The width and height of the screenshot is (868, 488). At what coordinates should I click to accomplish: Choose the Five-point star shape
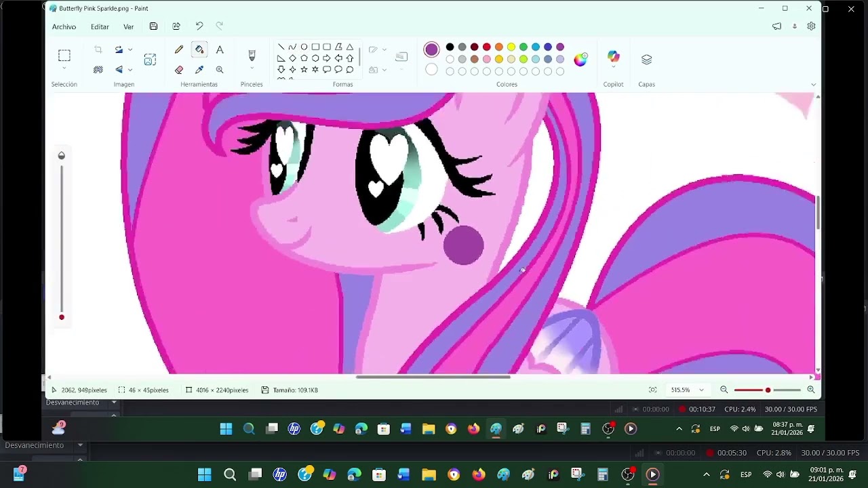(304, 70)
